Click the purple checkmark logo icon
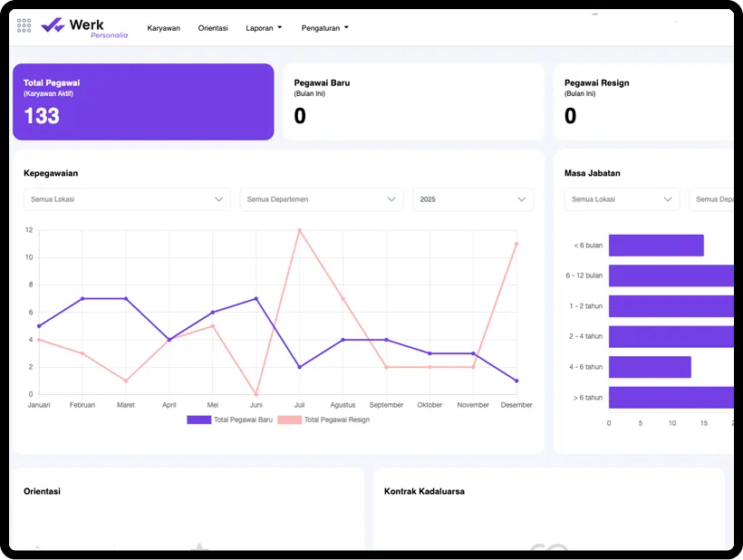Viewport: 743px width, 560px height. [x=53, y=24]
